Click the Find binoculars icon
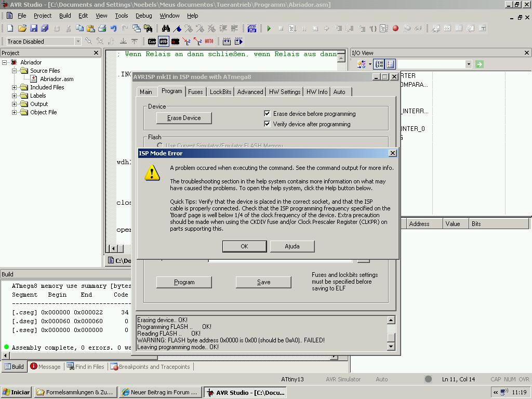This screenshot has height=399, width=532. tap(166, 28)
